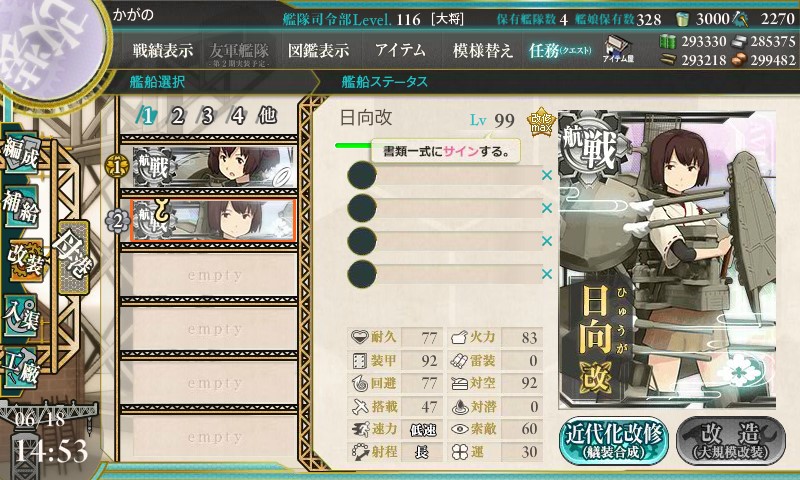Select the first ship banner in fleet list
This screenshot has width=800, height=480.
point(214,166)
